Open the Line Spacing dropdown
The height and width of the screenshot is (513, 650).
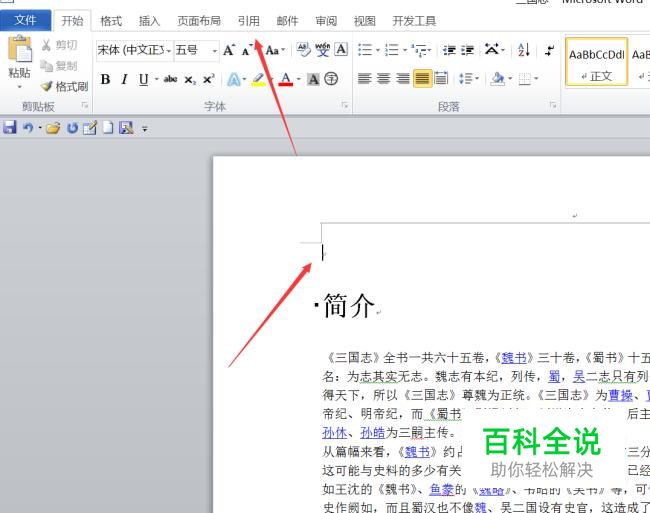pyautogui.click(x=469, y=78)
